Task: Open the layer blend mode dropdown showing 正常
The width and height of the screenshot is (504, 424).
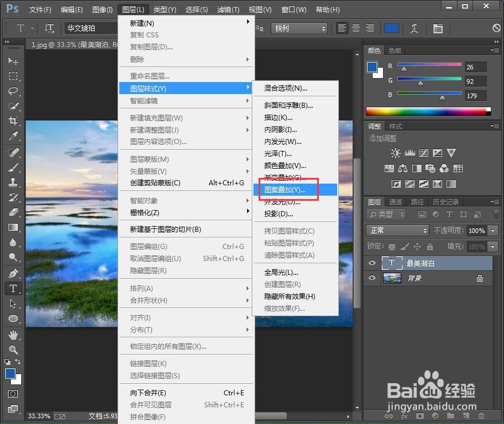Action: pyautogui.click(x=397, y=230)
